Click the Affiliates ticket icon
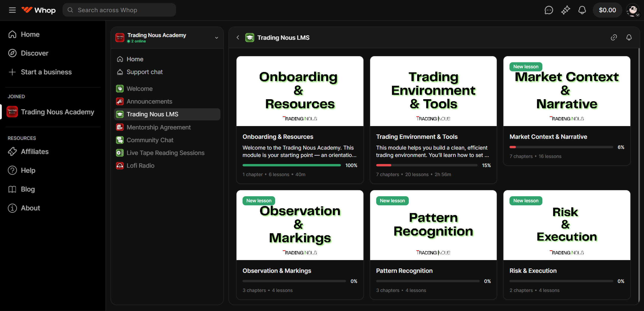Screen dimensions: 644x311 tap(12, 151)
